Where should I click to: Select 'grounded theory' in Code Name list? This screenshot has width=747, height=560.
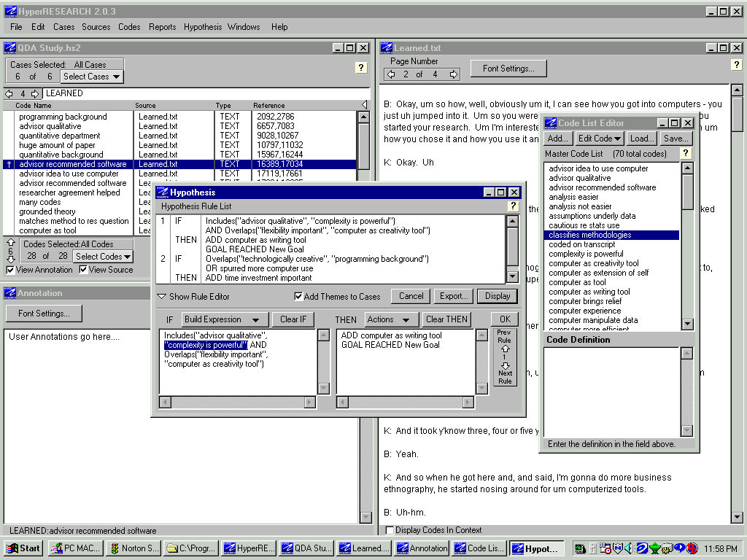tap(47, 211)
